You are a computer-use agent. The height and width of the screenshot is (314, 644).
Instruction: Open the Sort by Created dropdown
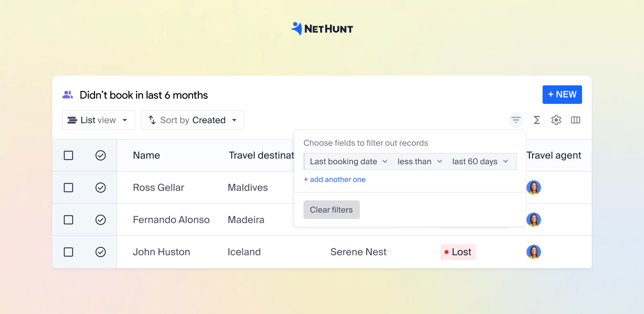click(x=193, y=120)
